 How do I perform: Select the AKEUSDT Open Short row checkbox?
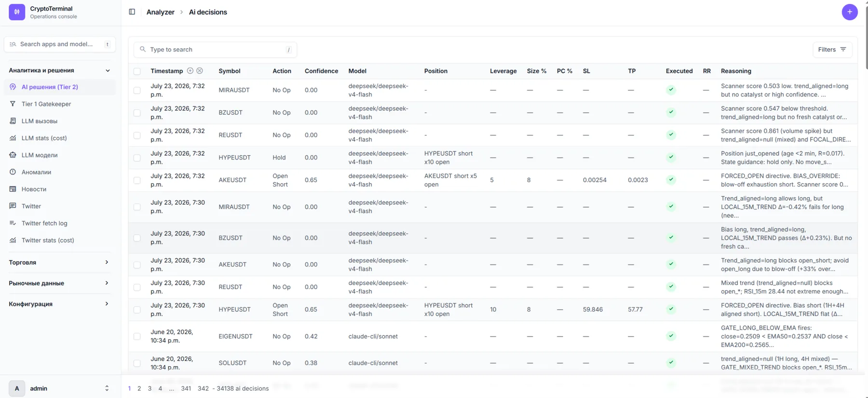click(137, 180)
